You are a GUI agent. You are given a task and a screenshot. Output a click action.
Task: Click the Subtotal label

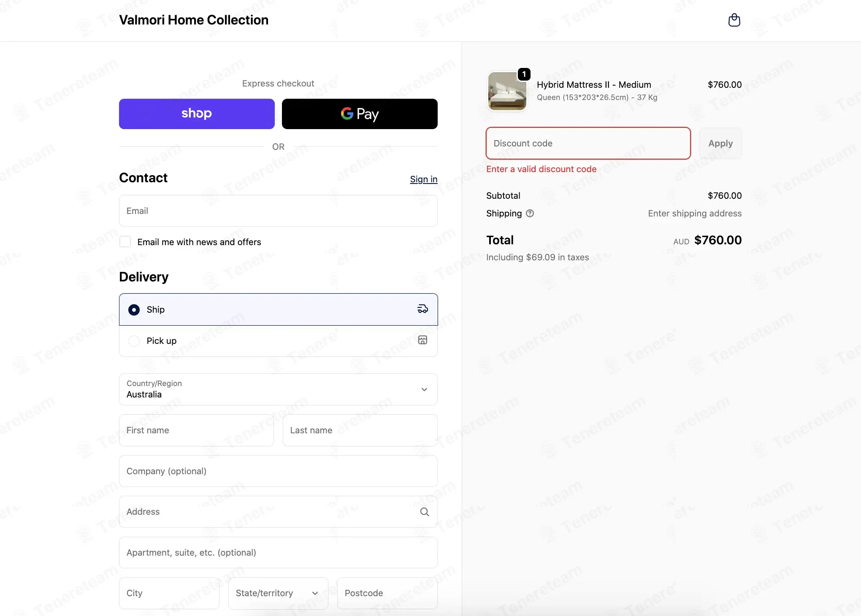503,196
